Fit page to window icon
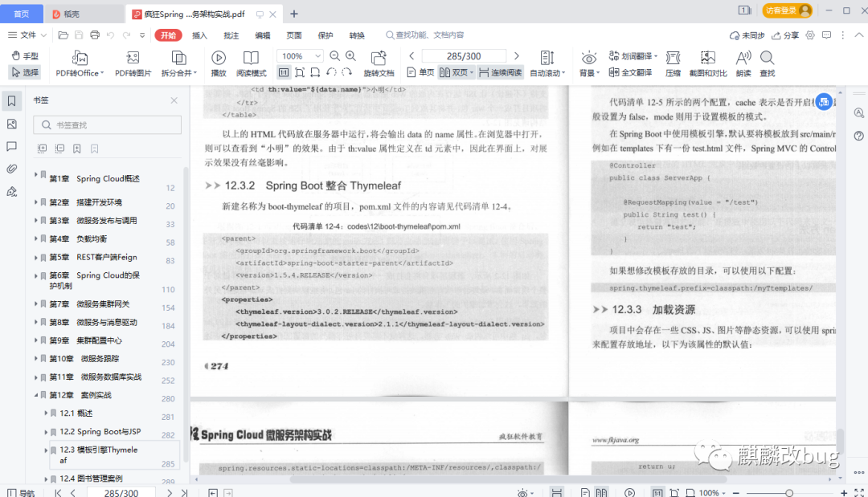This screenshot has width=868, height=497. [x=300, y=72]
